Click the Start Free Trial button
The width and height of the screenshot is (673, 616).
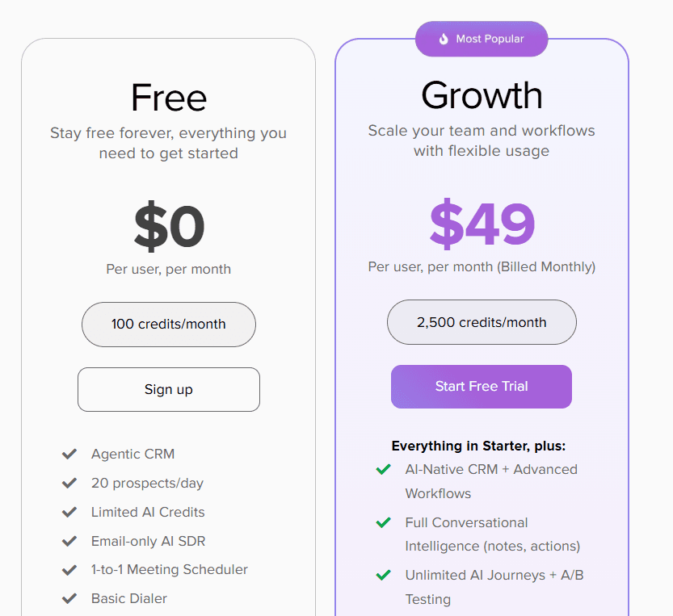click(481, 387)
